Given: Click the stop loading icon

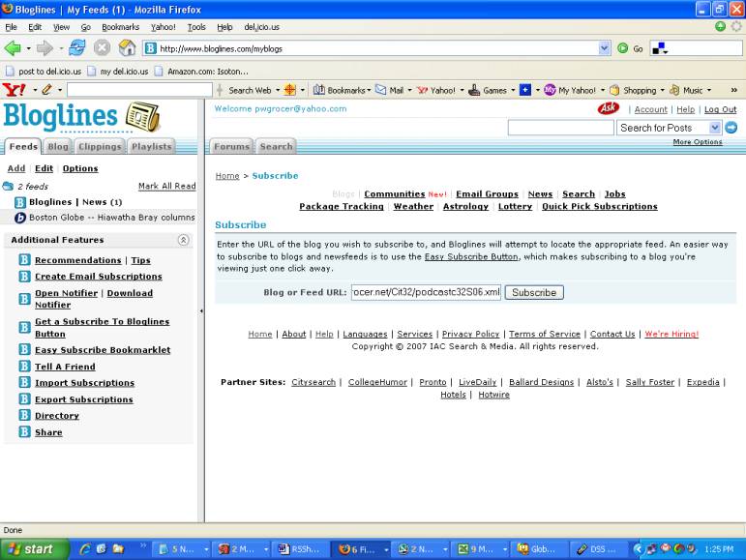Looking at the screenshot, I should [102, 48].
